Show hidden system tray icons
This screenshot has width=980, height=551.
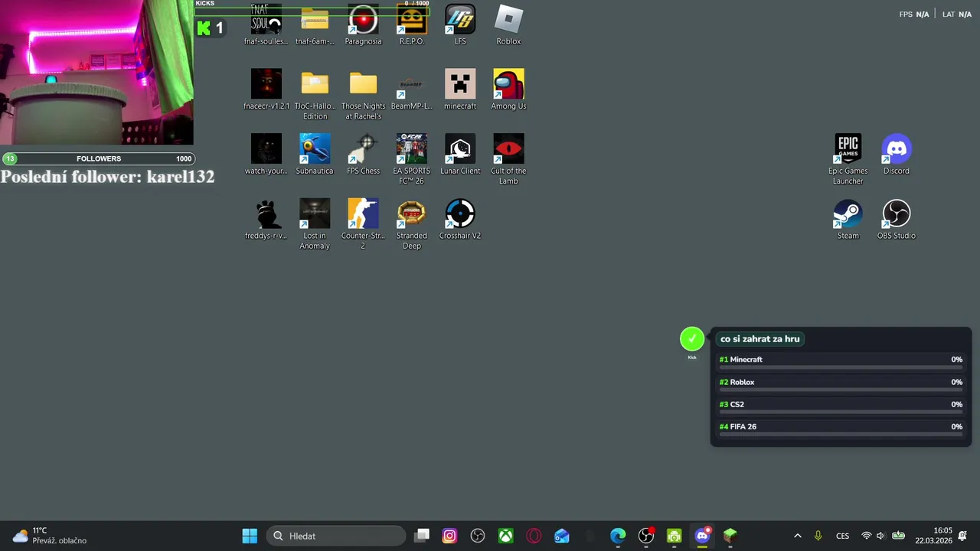(797, 536)
